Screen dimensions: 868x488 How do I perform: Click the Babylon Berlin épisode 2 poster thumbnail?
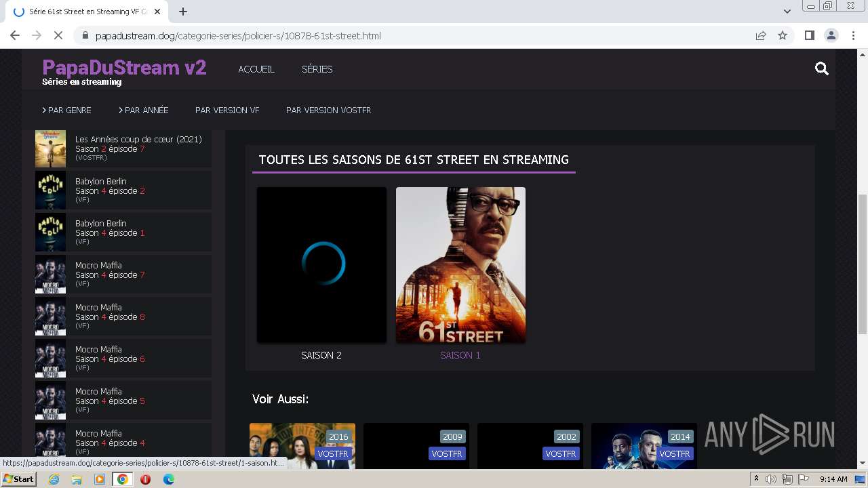(50, 190)
